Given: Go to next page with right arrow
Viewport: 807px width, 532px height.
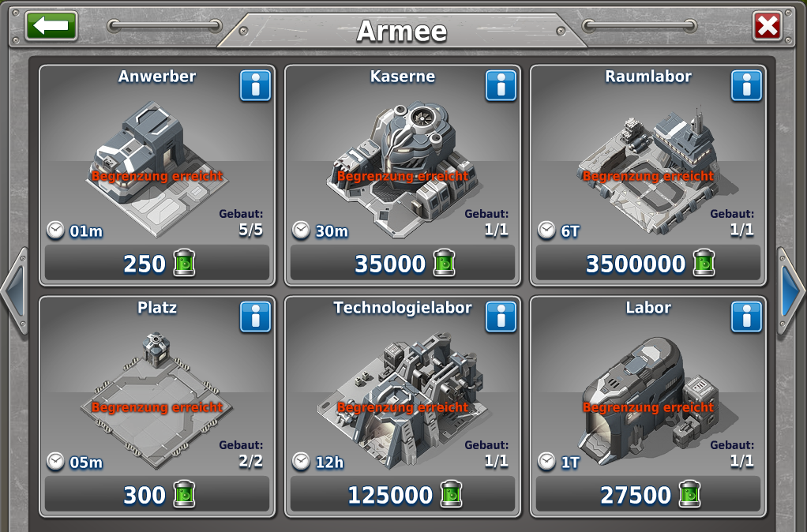Looking at the screenshot, I should point(790,292).
